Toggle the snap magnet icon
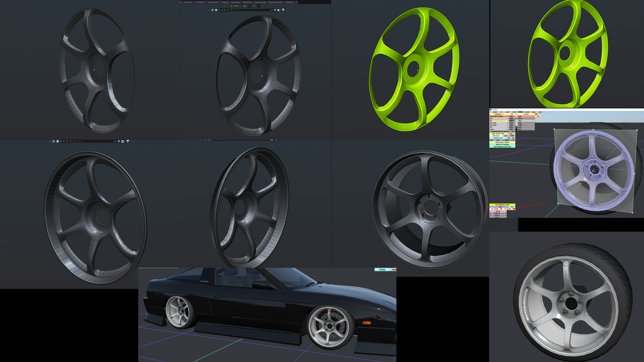Image resolution: width=644 pixels, height=362 pixels. 250,6
